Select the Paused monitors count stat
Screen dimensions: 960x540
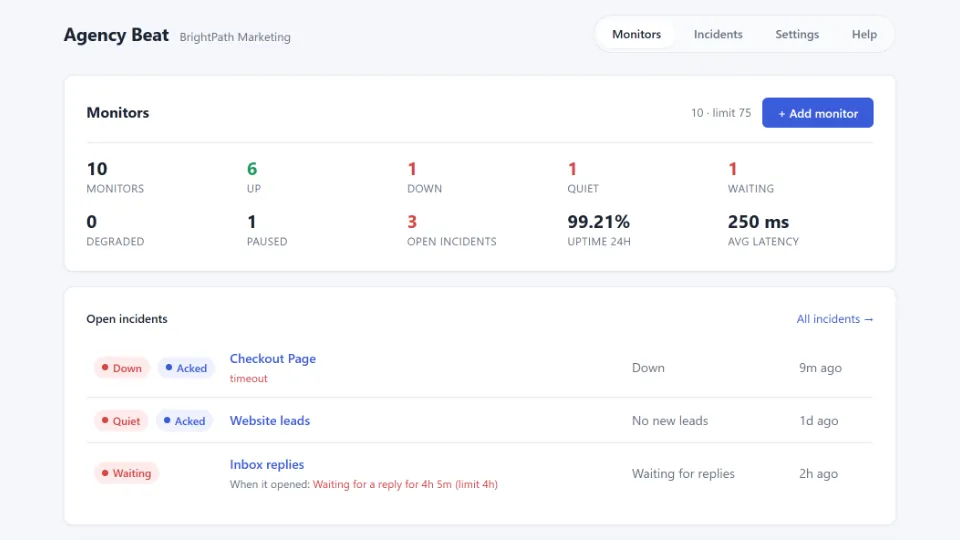[267, 230]
